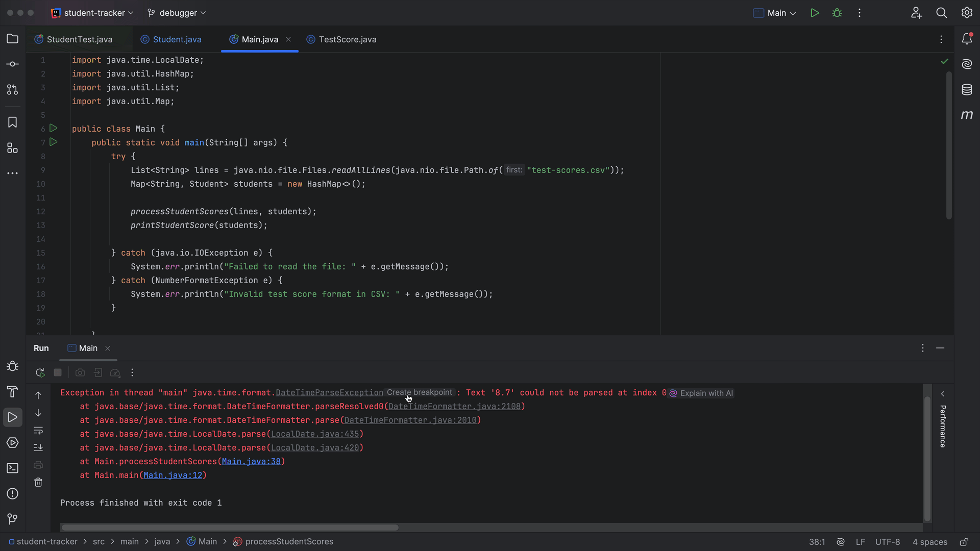Open the Main.java:38 stack trace link

coord(251,462)
